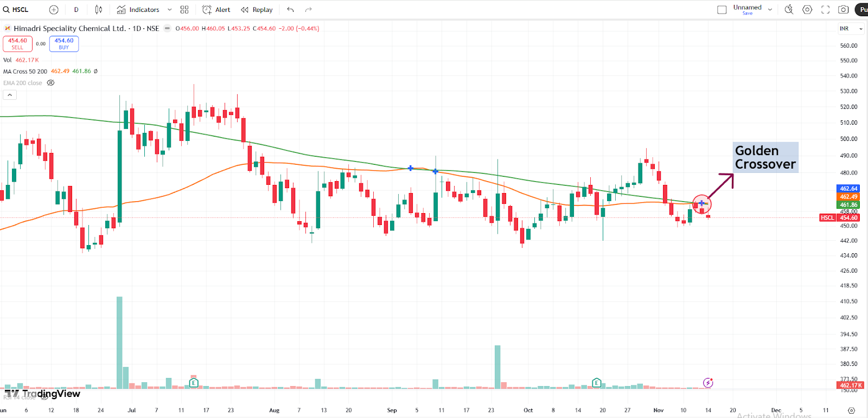Click the purple lightning event marker
The width and height of the screenshot is (868, 418).
[708, 383]
